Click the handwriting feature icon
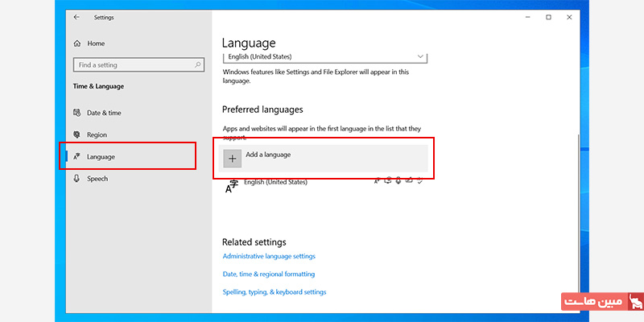The height and width of the screenshot is (322, 644). [x=409, y=180]
